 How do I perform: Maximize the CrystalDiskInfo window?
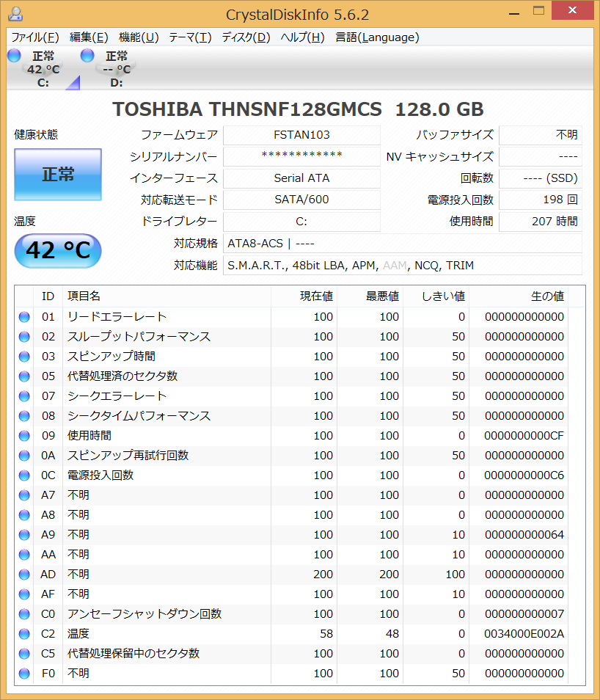[539, 11]
